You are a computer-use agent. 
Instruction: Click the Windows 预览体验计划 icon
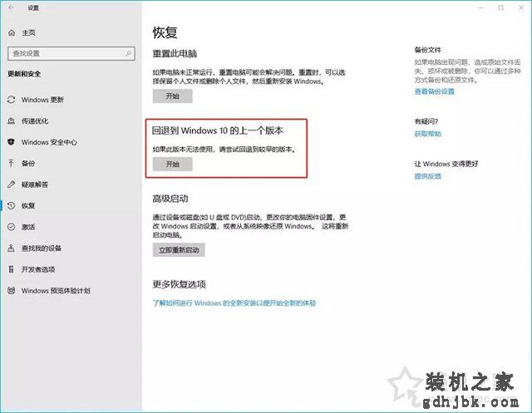(x=11, y=290)
